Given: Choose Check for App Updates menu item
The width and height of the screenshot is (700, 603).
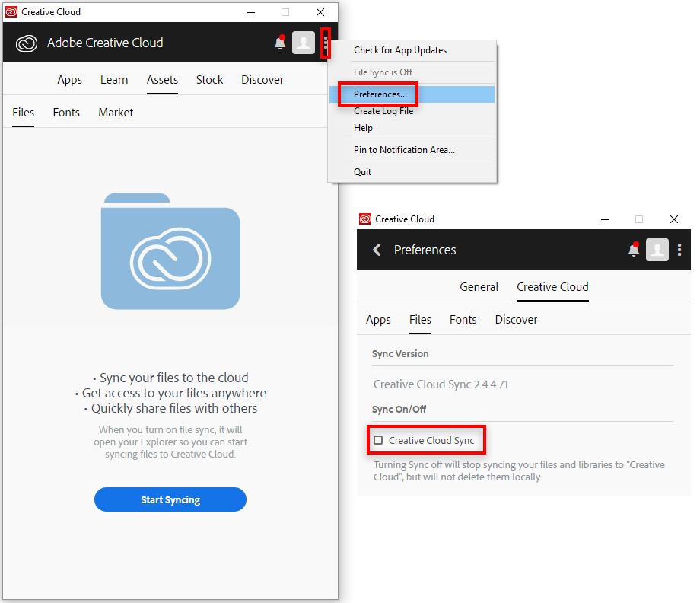Looking at the screenshot, I should click(412, 50).
